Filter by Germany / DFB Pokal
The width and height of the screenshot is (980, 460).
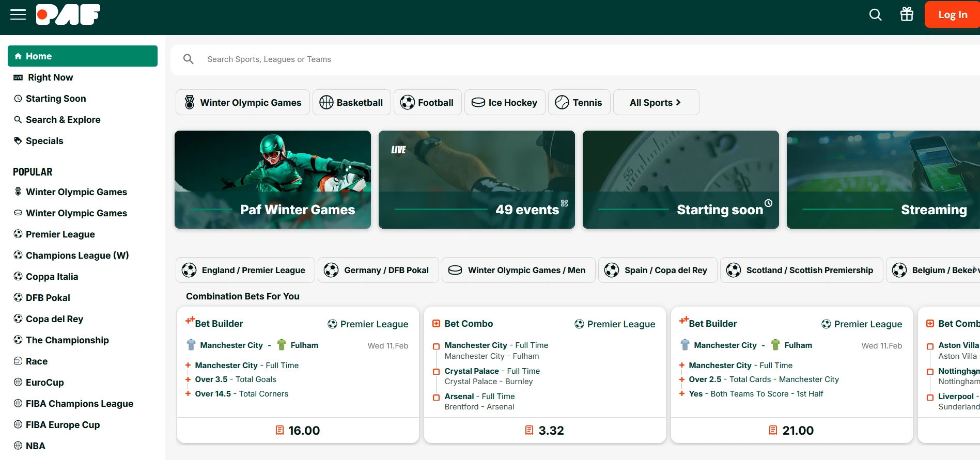[x=378, y=270]
